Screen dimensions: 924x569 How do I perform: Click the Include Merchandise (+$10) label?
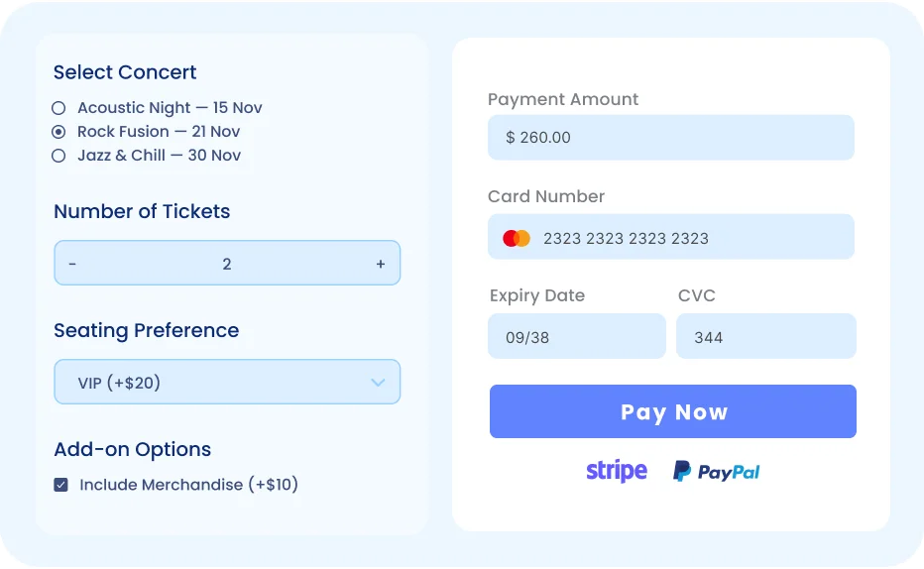click(188, 485)
